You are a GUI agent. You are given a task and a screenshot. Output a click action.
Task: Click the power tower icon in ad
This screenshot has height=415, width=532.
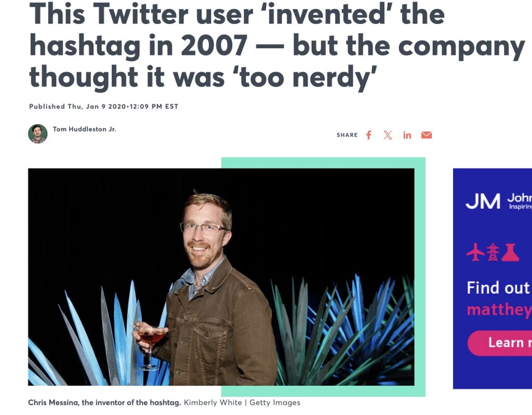tap(493, 252)
